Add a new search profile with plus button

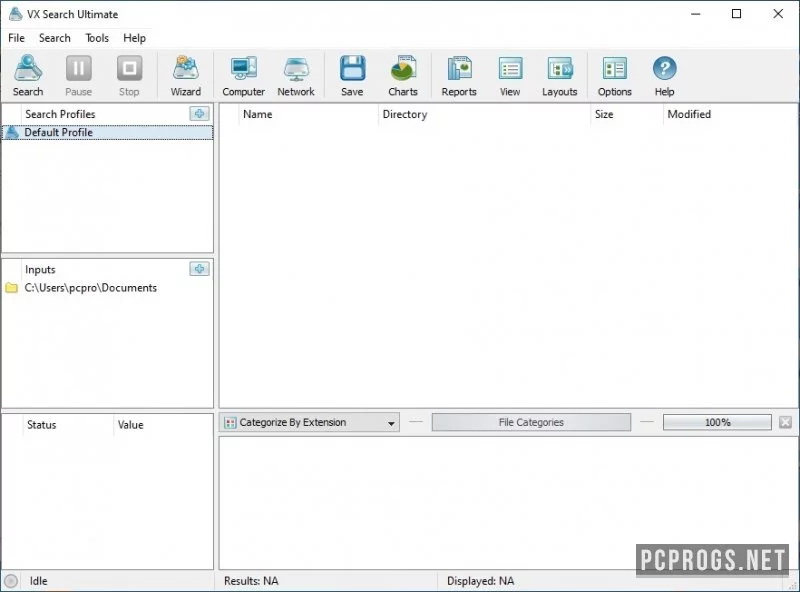click(199, 114)
